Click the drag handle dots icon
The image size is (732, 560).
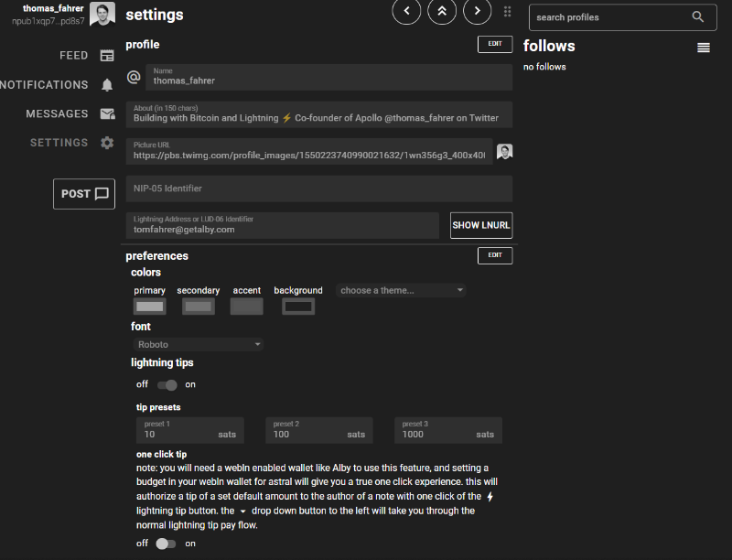coord(508,12)
